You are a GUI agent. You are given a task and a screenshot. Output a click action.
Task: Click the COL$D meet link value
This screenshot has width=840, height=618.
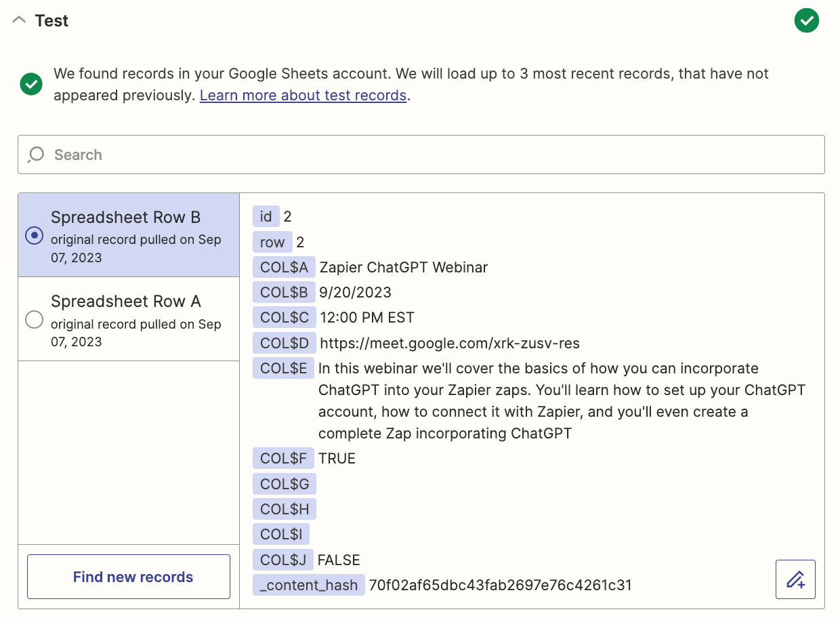tap(450, 343)
